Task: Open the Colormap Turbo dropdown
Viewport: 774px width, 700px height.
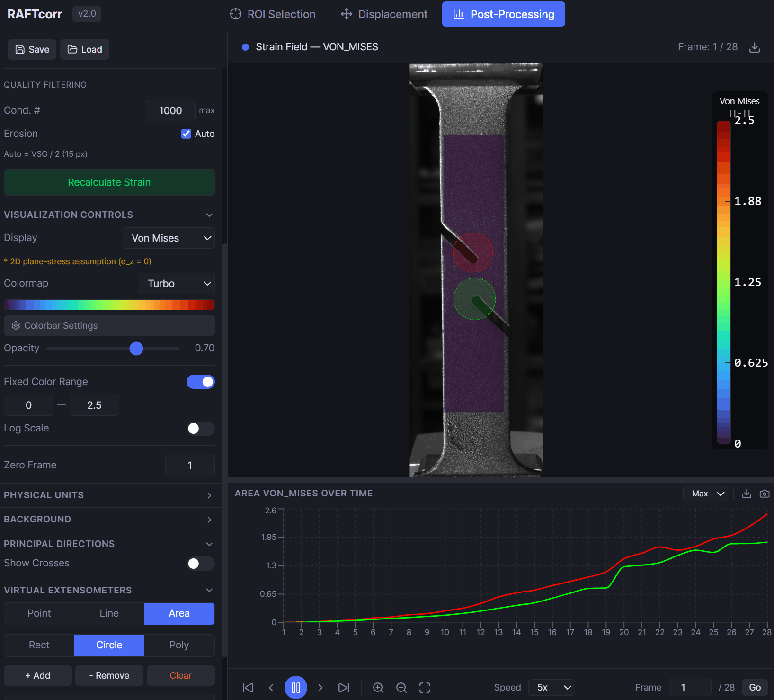Action: 177,284
